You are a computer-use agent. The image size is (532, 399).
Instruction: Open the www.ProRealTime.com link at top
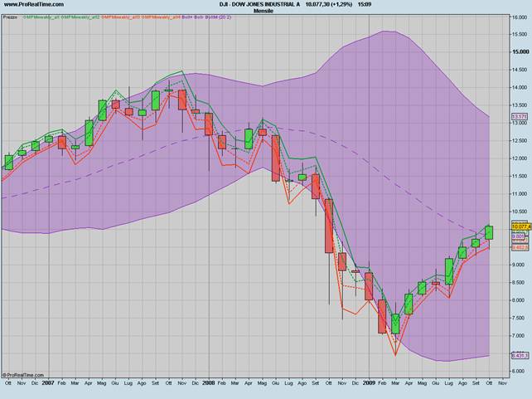[x=34, y=4]
